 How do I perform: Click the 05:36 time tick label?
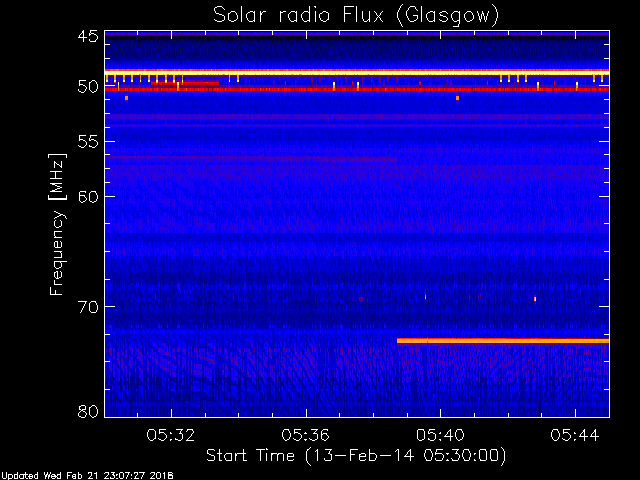(x=306, y=435)
